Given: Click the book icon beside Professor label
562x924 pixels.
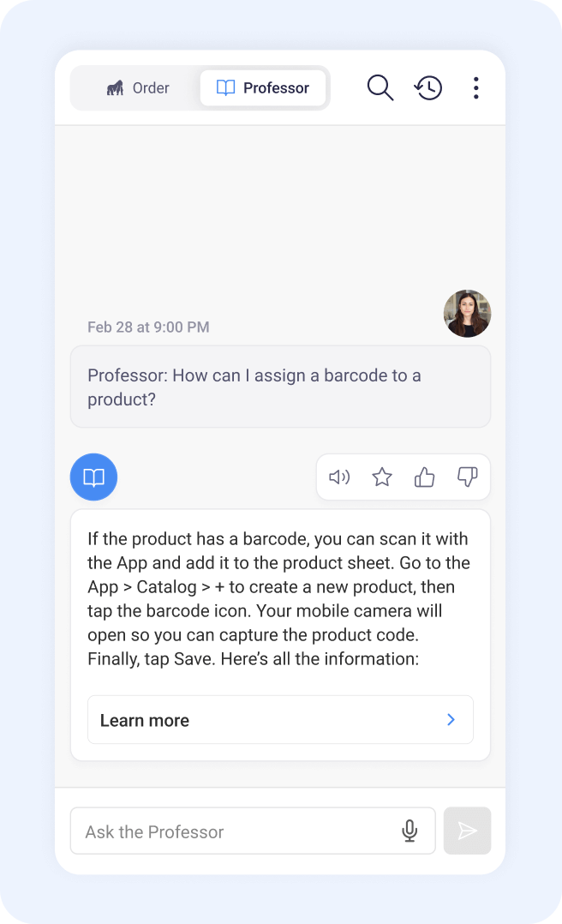Looking at the screenshot, I should point(225,87).
